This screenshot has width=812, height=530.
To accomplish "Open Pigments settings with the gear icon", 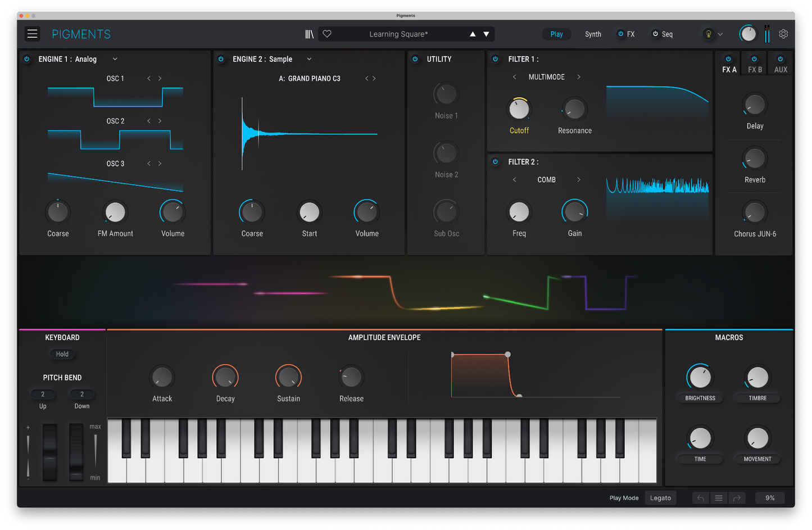I will click(783, 34).
